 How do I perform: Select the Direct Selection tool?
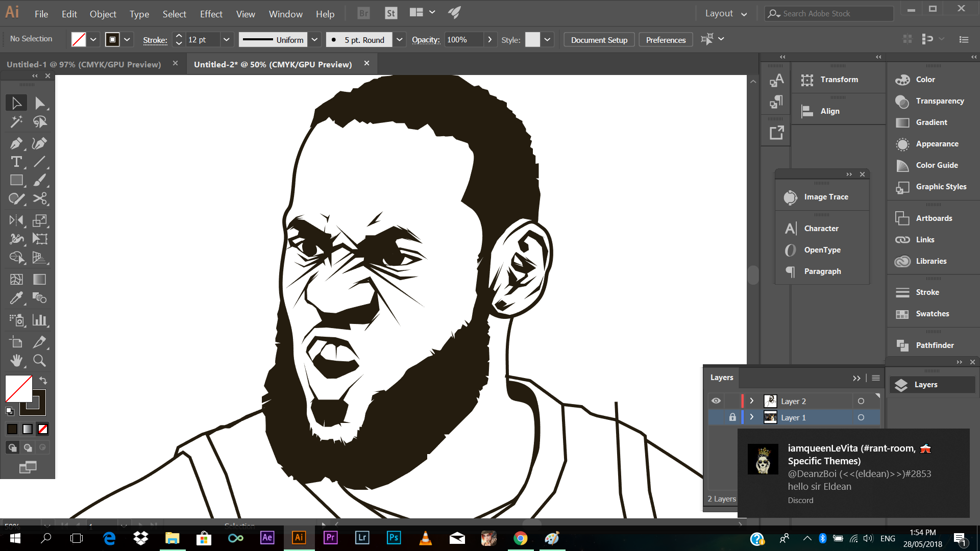(40, 103)
